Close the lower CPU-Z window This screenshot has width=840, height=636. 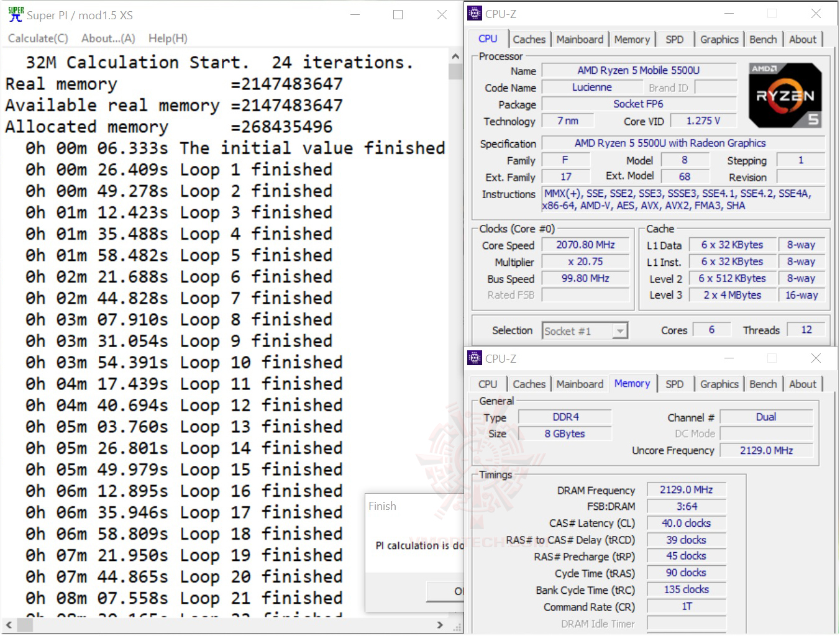click(816, 358)
